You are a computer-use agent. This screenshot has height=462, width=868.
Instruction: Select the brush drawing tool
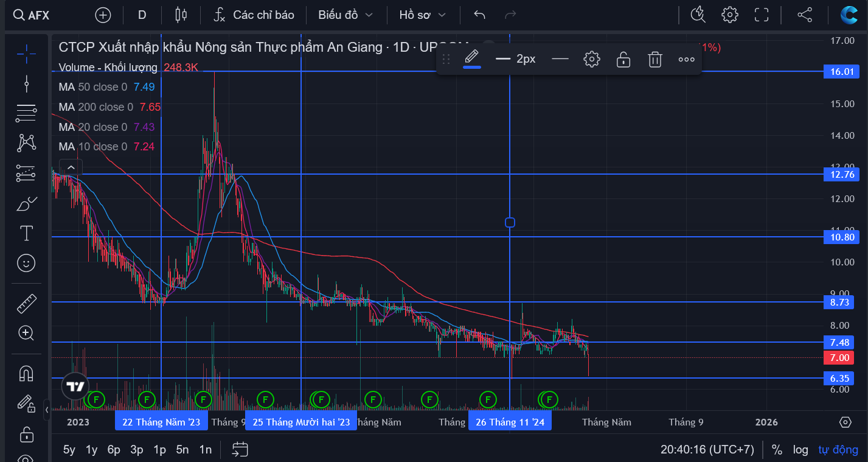[26, 204]
